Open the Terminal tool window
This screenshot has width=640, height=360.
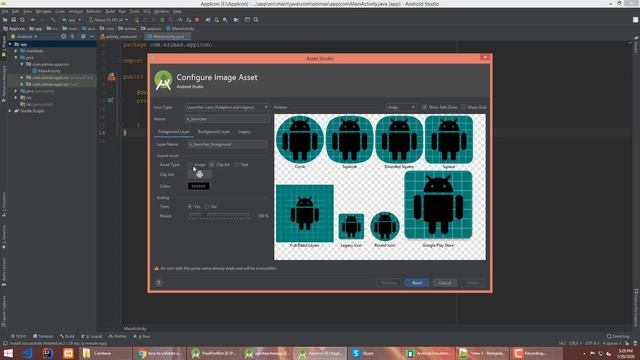point(43,336)
